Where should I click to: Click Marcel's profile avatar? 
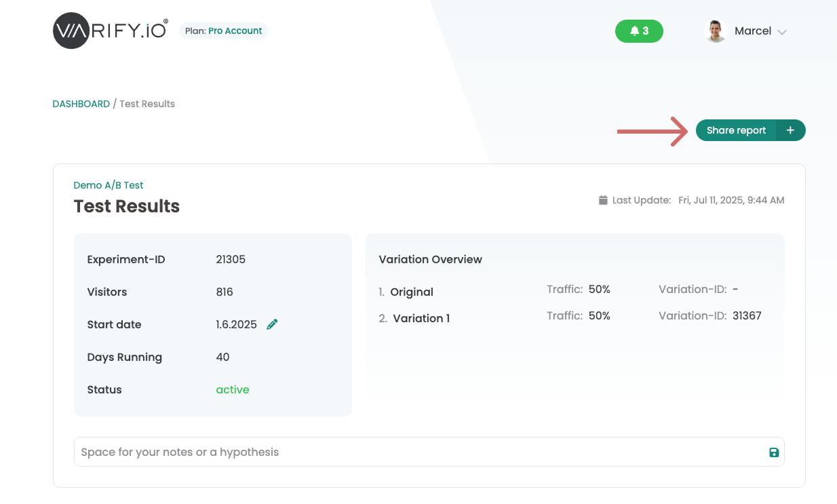click(x=716, y=31)
